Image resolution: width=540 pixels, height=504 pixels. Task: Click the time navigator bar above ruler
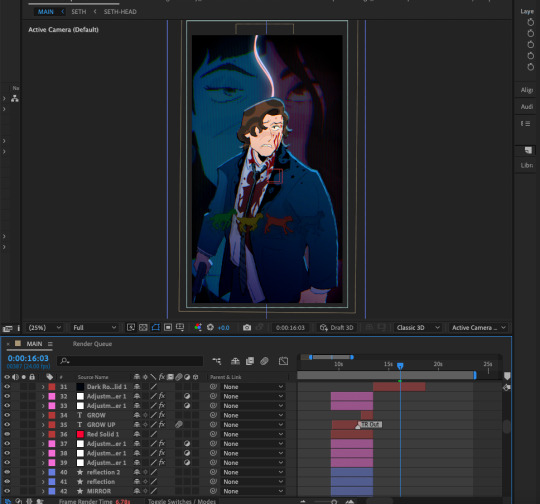tap(331, 357)
